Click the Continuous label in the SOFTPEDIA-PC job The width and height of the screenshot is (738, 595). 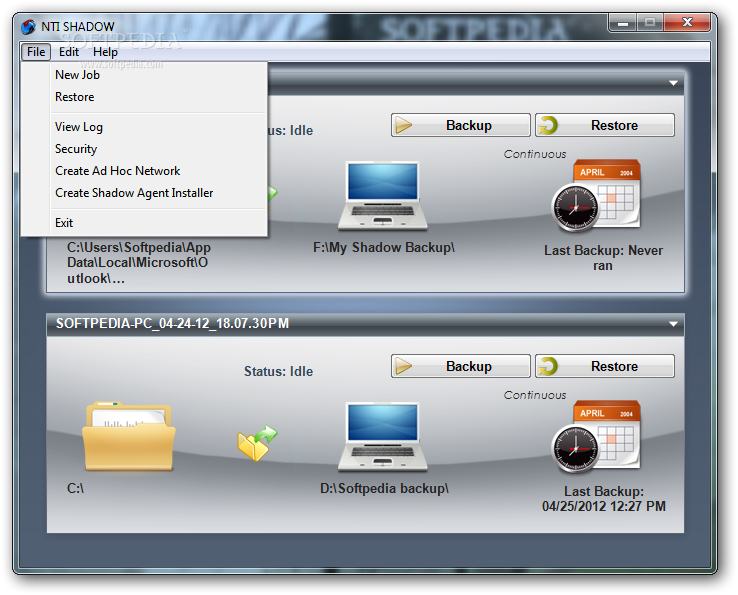pos(535,395)
